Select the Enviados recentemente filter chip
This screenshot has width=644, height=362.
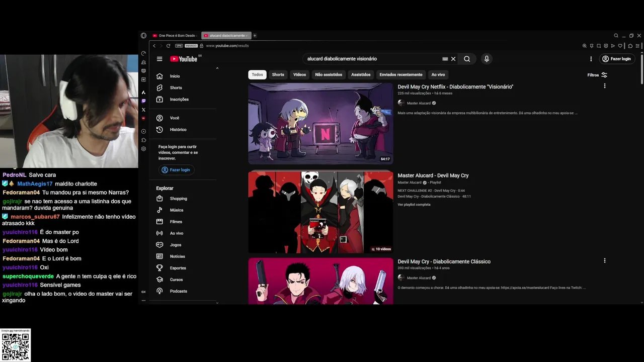click(x=401, y=75)
